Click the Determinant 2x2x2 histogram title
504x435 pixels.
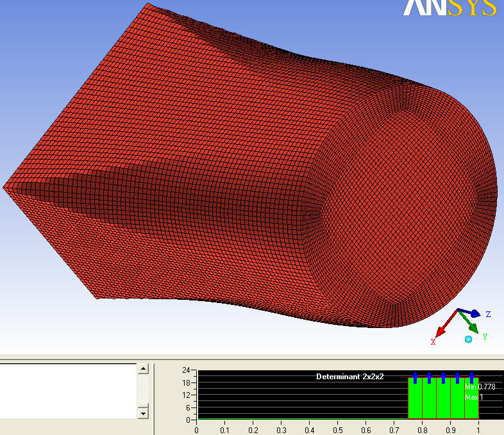(349, 377)
